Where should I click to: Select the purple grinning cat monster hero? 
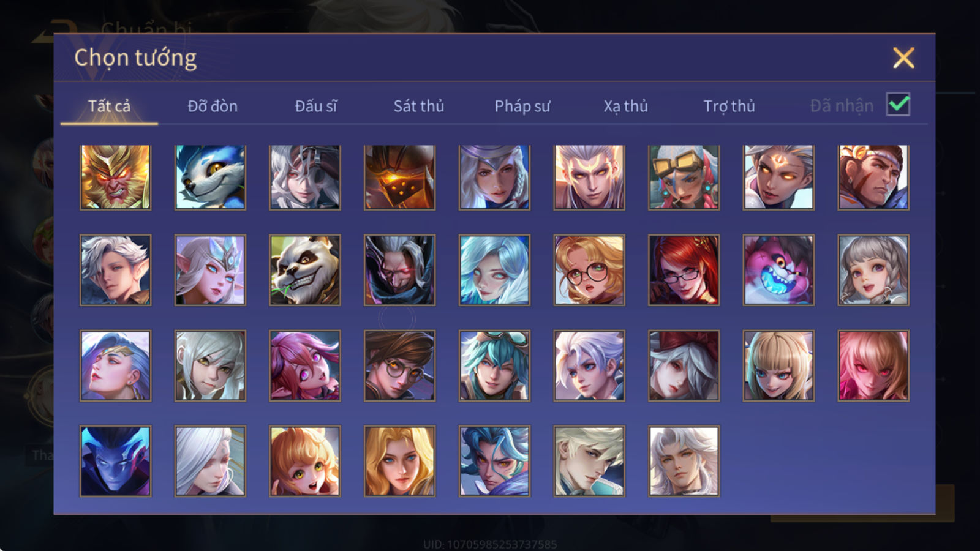(x=778, y=270)
